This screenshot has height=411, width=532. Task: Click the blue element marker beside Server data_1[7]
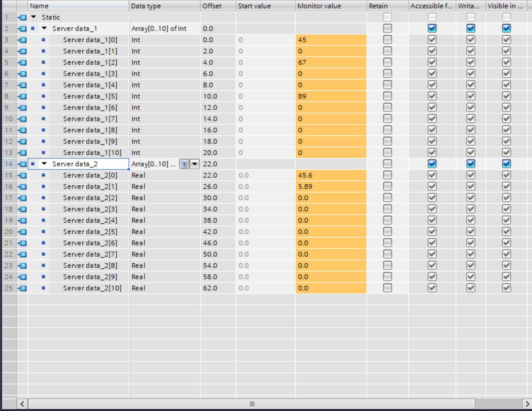[x=43, y=119]
